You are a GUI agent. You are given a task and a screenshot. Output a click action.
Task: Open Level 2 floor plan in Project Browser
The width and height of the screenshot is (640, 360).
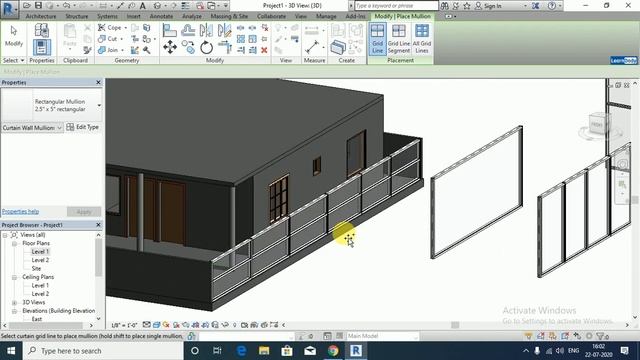40,260
